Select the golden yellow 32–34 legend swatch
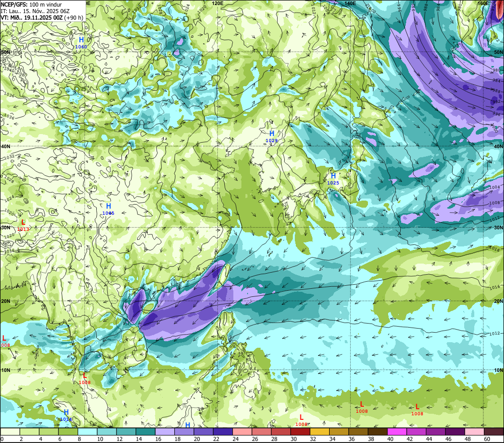The height and width of the screenshot is (443, 504). click(320, 431)
